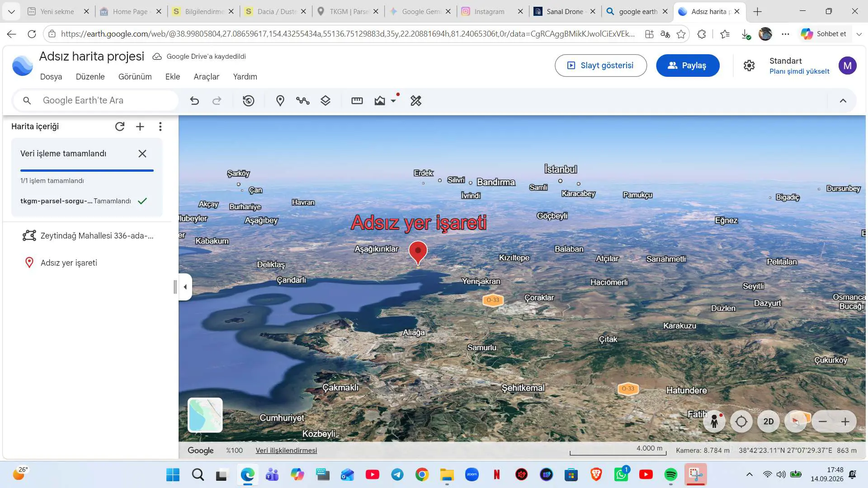Open the Yardım menu

(x=245, y=77)
